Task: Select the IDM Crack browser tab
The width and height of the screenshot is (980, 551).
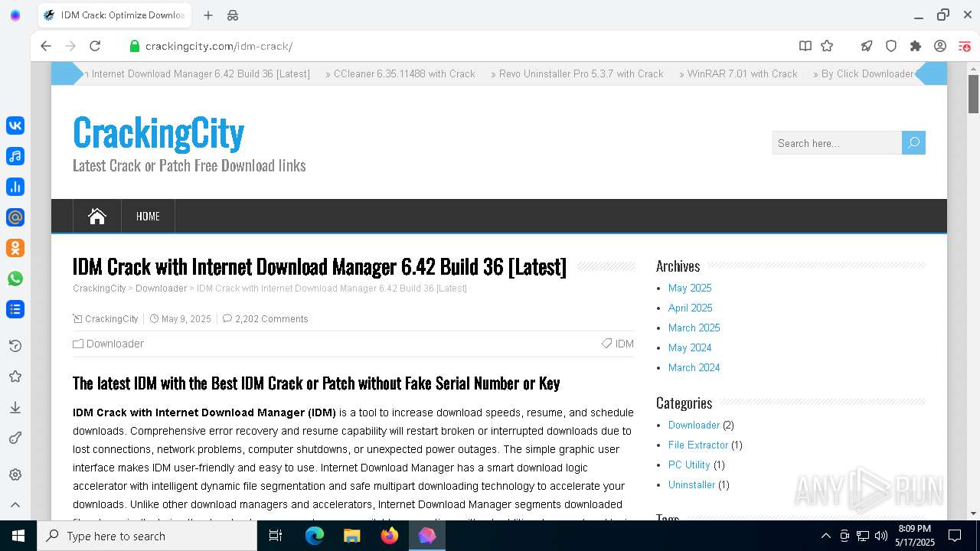Action: [x=113, y=15]
